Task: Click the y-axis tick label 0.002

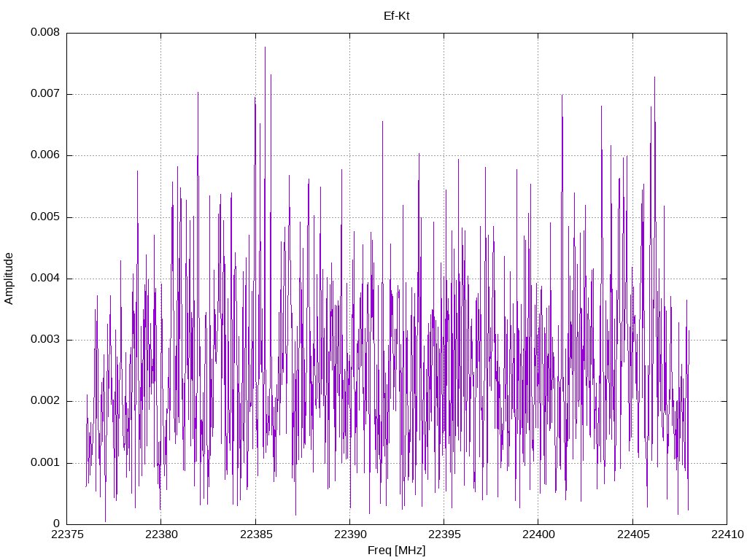Action: pos(45,401)
